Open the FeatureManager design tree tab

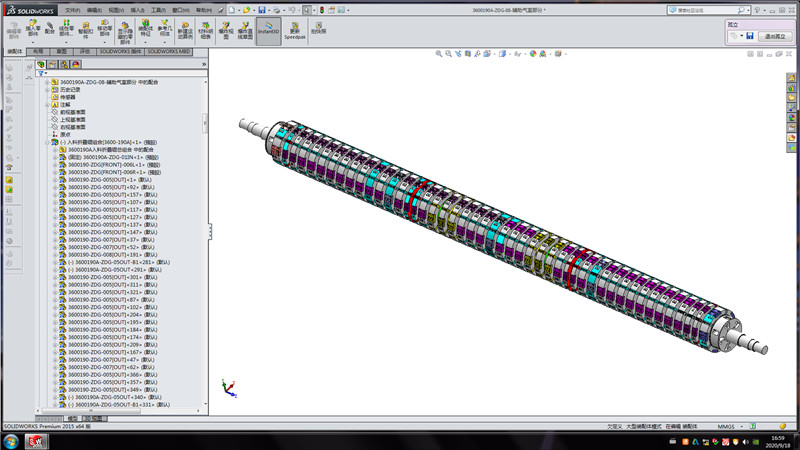click(41, 64)
